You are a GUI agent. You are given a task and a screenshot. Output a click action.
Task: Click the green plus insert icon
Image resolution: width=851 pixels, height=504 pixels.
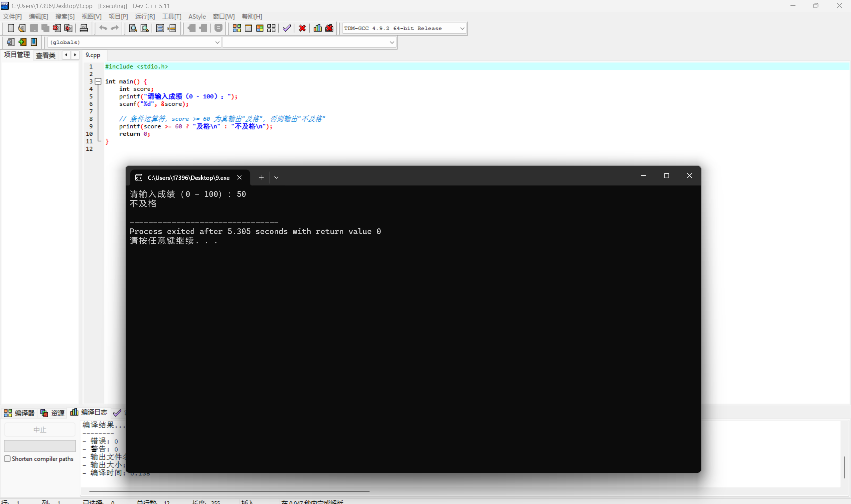[x=22, y=42]
